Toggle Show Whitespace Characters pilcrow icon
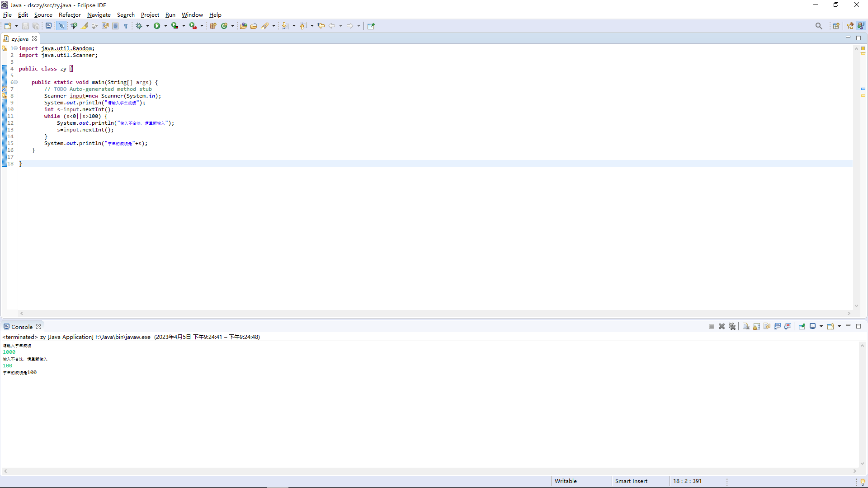Image resolution: width=868 pixels, height=488 pixels. point(126,26)
